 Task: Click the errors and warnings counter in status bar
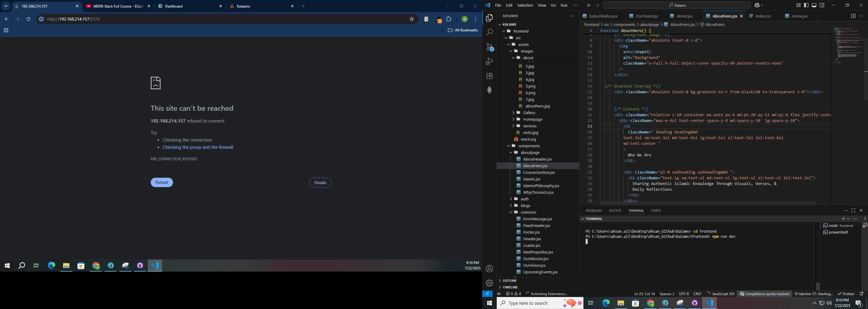(514, 294)
